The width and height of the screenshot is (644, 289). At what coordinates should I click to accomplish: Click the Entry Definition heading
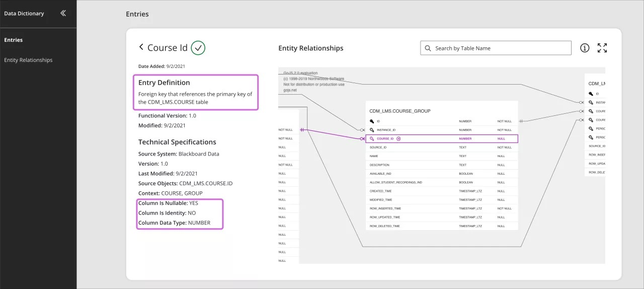(164, 83)
